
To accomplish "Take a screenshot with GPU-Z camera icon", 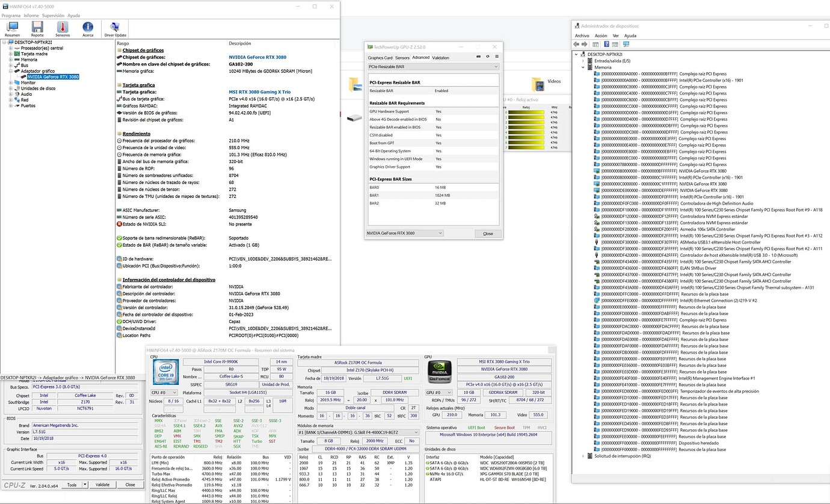I will 478,57.
